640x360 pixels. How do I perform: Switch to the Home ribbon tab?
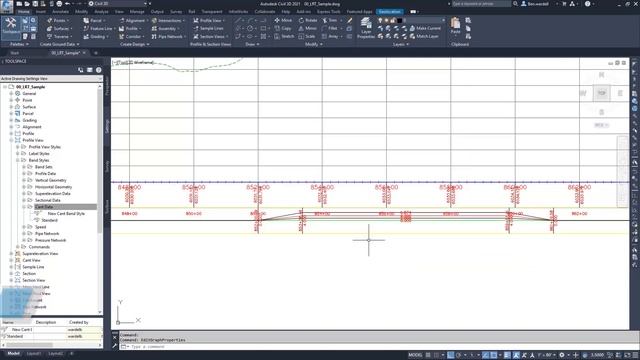23,11
